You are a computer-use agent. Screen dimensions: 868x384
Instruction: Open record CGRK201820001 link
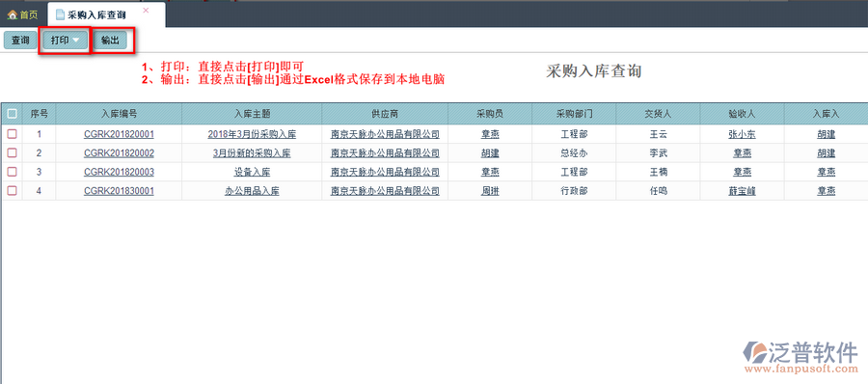[119, 134]
